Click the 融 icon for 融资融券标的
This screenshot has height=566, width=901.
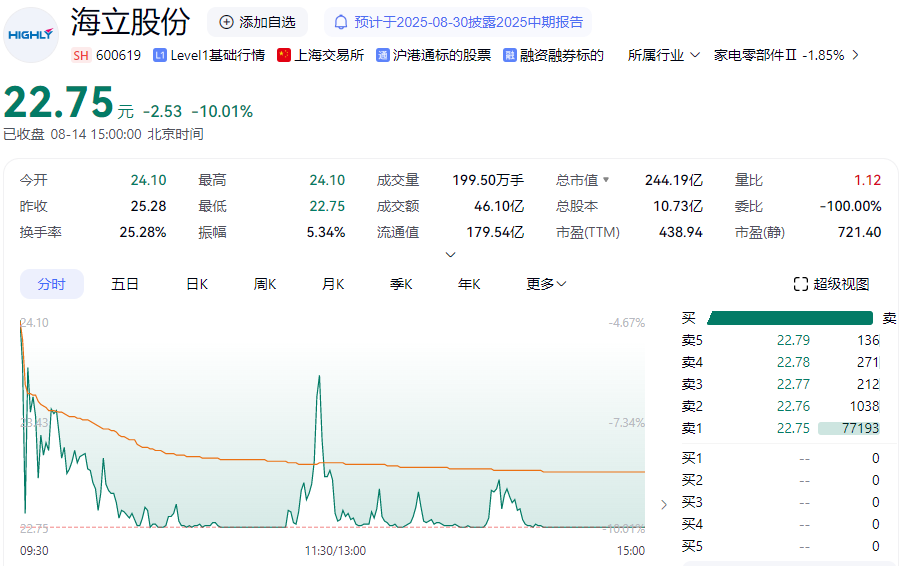point(510,55)
